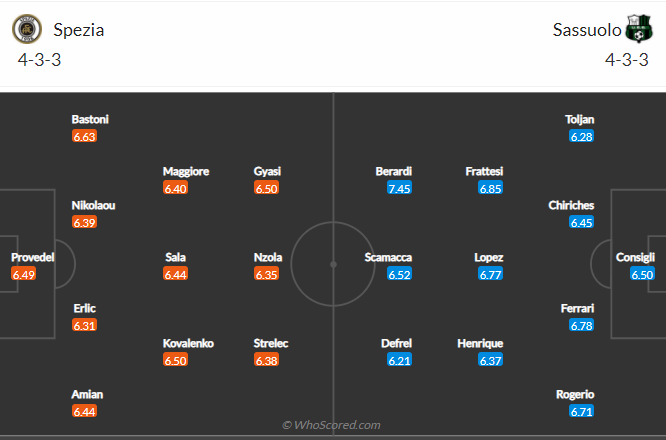Choose Amian's 6.44 rating badge

pos(84,411)
